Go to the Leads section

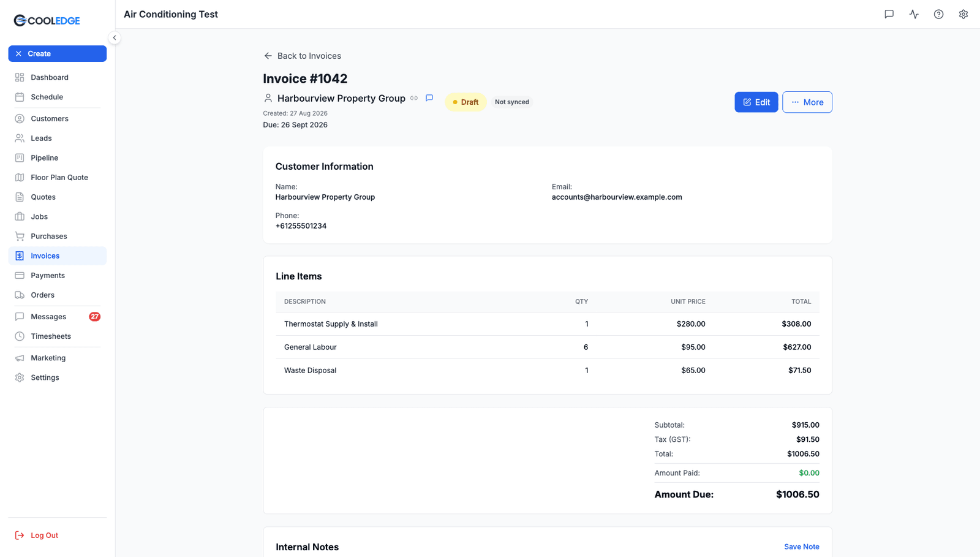[x=58, y=138]
